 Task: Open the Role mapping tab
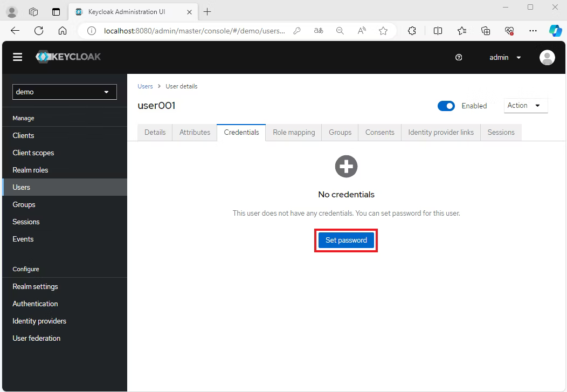294,132
